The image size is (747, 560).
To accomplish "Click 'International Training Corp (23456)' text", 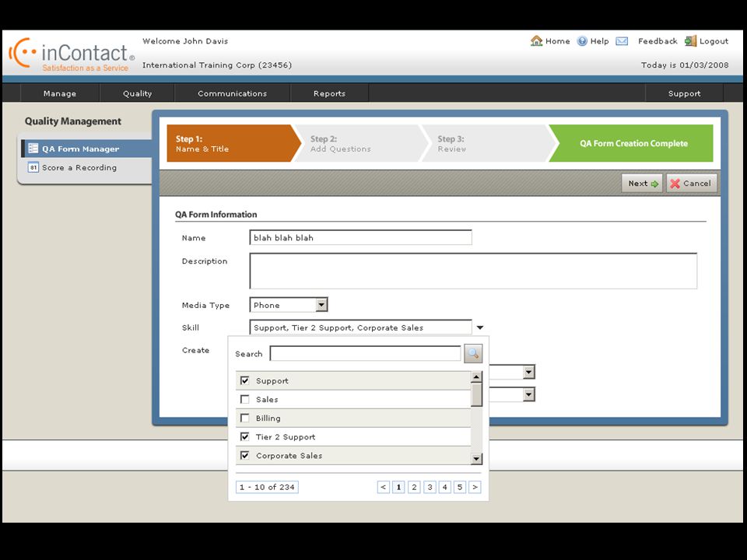I will (x=217, y=65).
